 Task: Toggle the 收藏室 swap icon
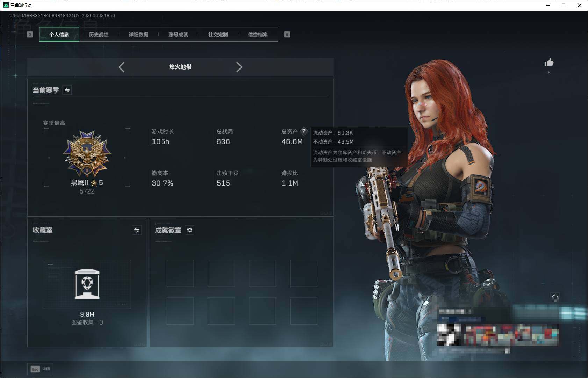click(137, 230)
